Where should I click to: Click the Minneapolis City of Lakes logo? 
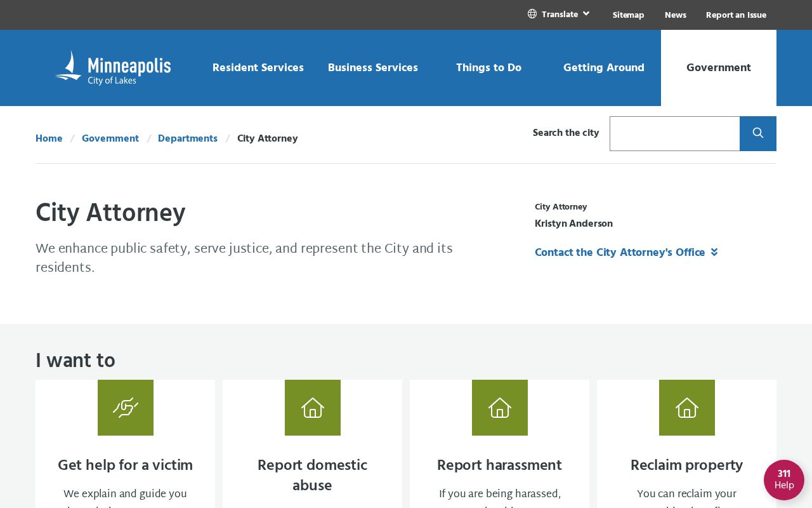click(x=113, y=68)
